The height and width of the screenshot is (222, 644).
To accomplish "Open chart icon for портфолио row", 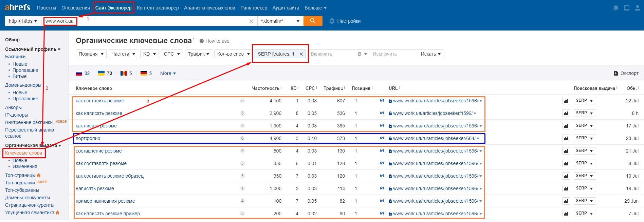I will pyautogui.click(x=566, y=139).
